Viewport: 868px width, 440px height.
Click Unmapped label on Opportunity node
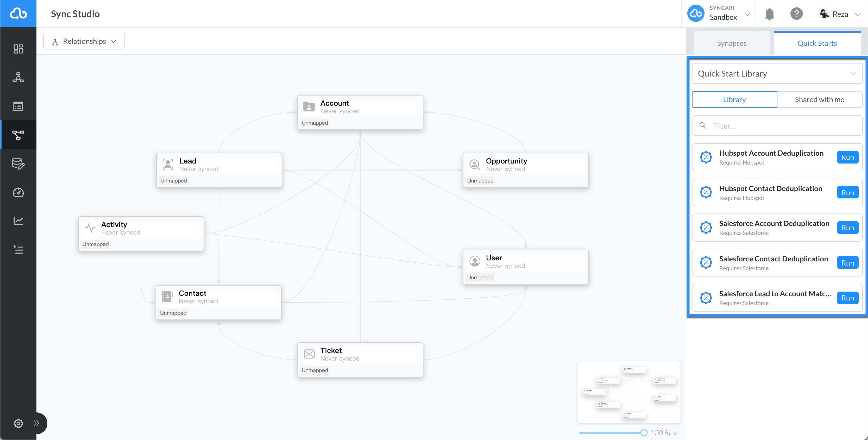coord(480,181)
